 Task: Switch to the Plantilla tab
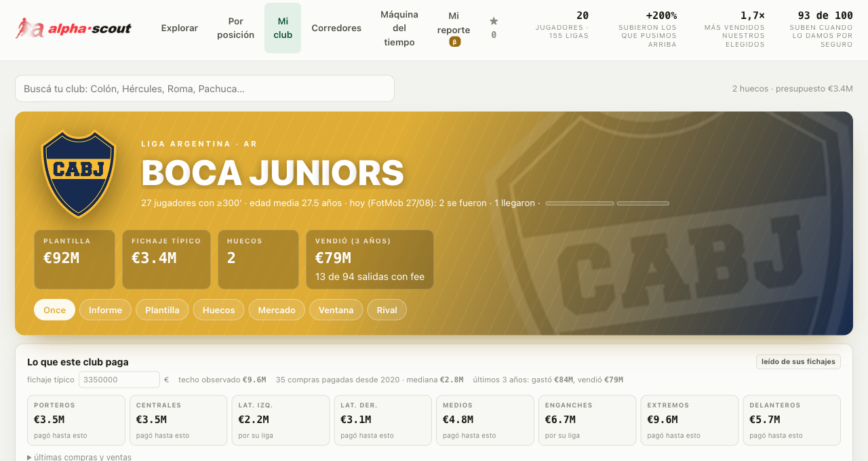pyautogui.click(x=162, y=310)
